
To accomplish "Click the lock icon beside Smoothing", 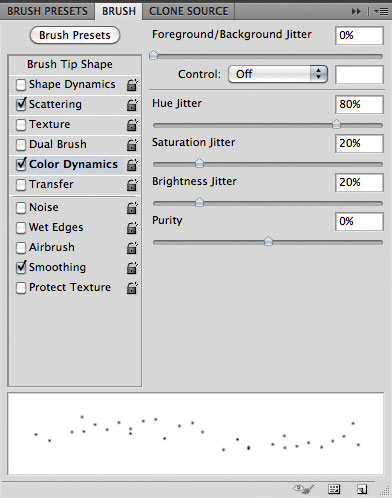I will point(132,268).
